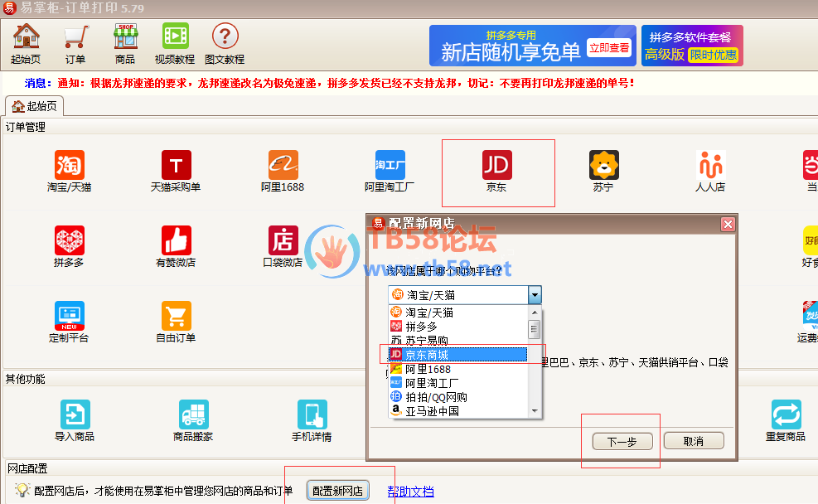Select 阿里1688 in the dropdown list
The width and height of the screenshot is (818, 504).
[x=458, y=369]
